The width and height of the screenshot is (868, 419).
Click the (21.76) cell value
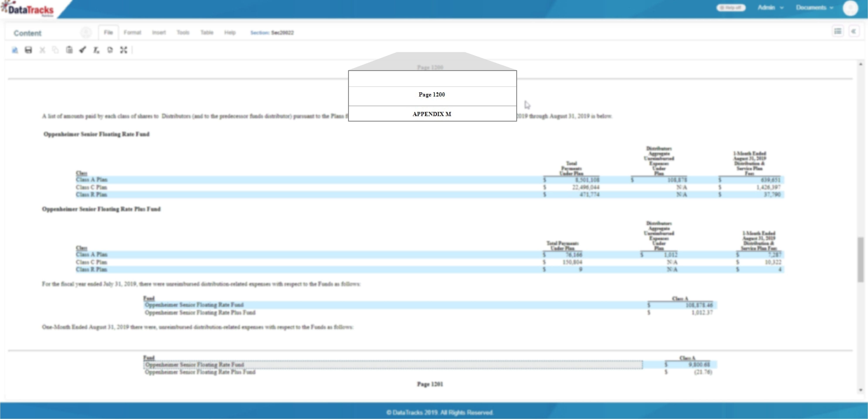(x=703, y=372)
